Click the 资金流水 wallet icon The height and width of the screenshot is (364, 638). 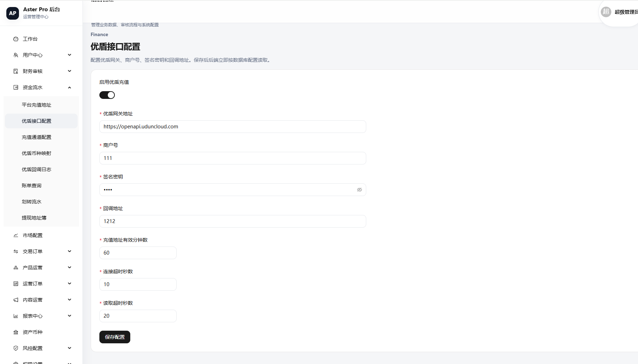click(x=16, y=87)
